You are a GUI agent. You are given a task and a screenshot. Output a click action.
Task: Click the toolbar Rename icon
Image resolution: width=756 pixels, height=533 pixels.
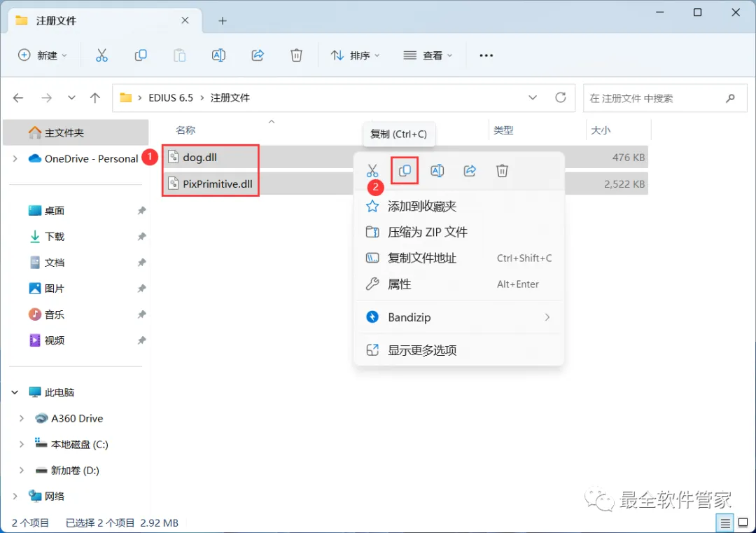tap(218, 55)
